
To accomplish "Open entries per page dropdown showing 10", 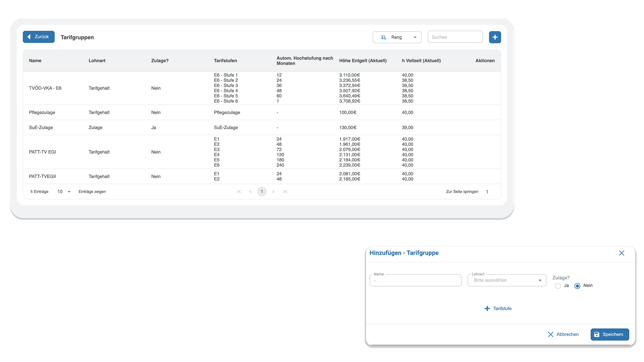I will click(x=64, y=192).
